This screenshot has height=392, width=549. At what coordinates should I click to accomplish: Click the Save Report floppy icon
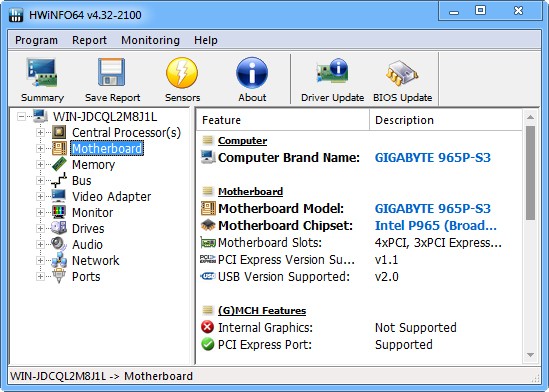112,72
